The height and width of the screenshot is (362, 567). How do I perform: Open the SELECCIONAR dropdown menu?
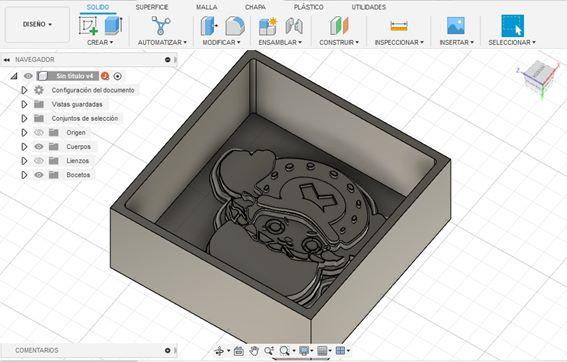[512, 42]
